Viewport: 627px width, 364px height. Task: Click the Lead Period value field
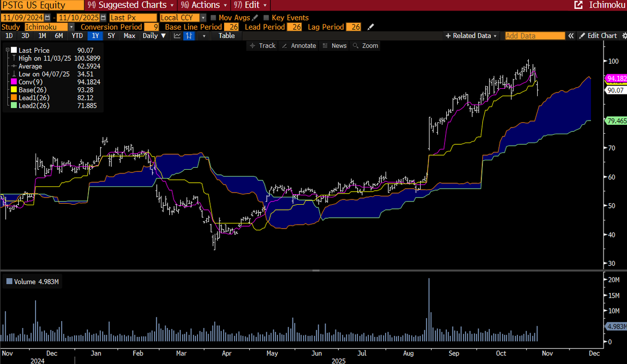pos(295,27)
